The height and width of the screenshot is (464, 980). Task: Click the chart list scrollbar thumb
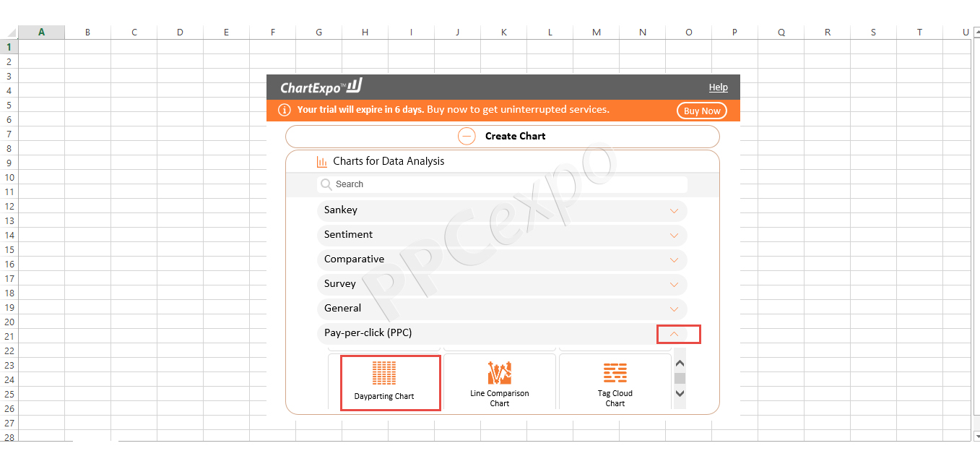[680, 378]
